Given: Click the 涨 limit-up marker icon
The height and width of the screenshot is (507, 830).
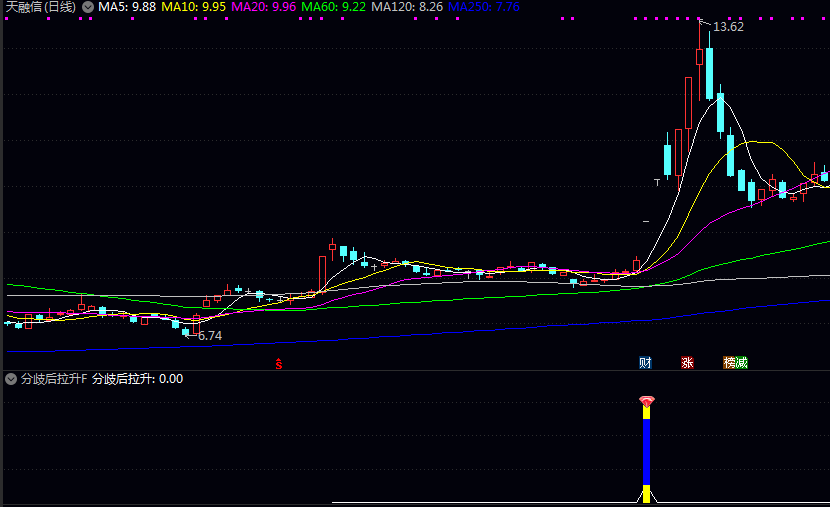Looking at the screenshot, I should (x=687, y=362).
